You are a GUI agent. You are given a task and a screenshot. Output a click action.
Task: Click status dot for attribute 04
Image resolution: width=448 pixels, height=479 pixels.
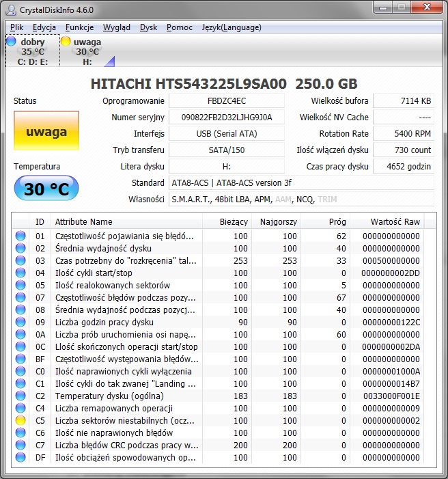pos(20,273)
